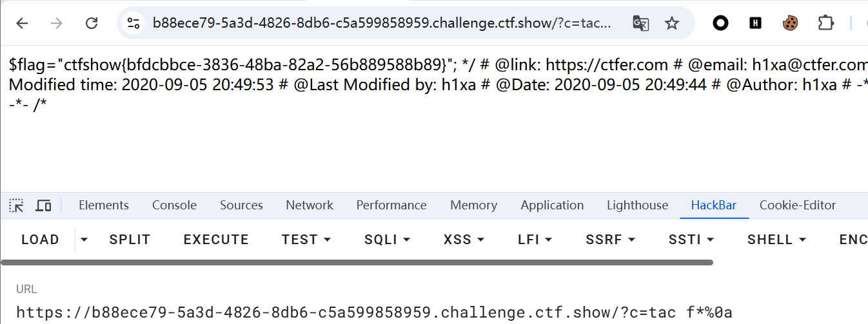The image size is (868, 324).
Task: Reload the page with refresh icon
Action: pos(92,24)
